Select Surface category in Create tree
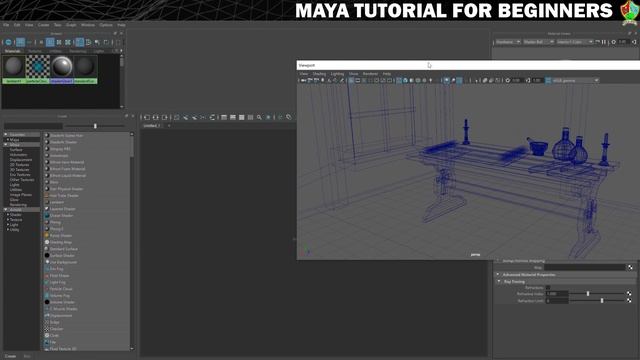 (16, 150)
